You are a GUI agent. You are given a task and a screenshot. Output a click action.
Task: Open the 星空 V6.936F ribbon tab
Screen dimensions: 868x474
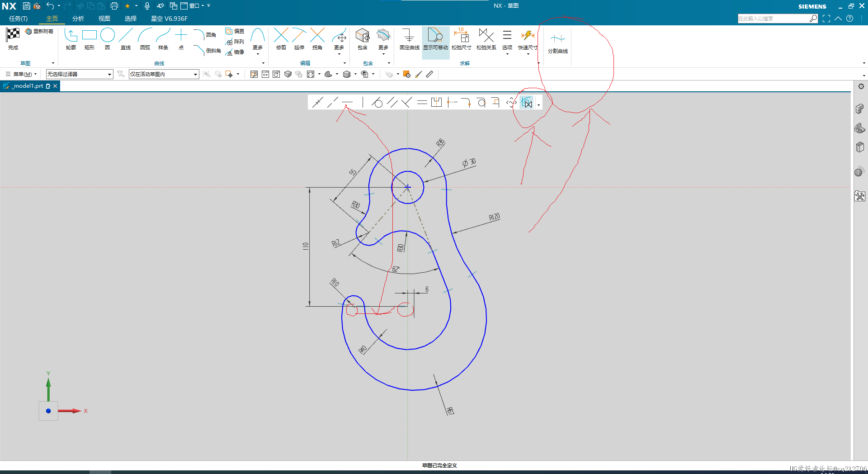tap(169, 19)
